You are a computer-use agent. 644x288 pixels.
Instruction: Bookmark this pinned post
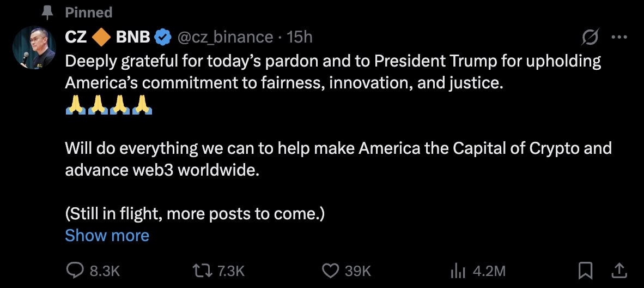pyautogui.click(x=585, y=270)
